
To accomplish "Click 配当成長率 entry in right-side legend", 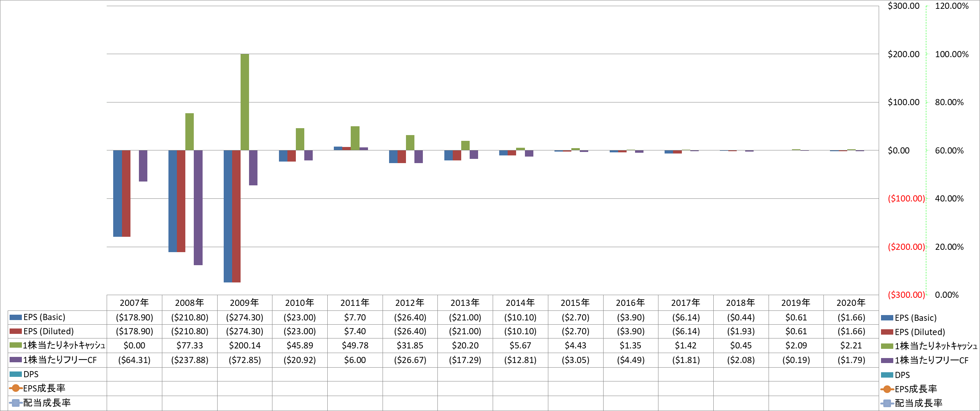I will pos(911,403).
